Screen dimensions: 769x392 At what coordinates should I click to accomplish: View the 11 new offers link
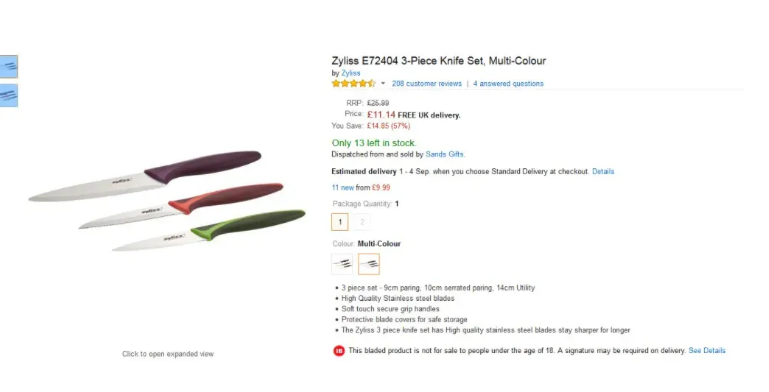tap(342, 187)
